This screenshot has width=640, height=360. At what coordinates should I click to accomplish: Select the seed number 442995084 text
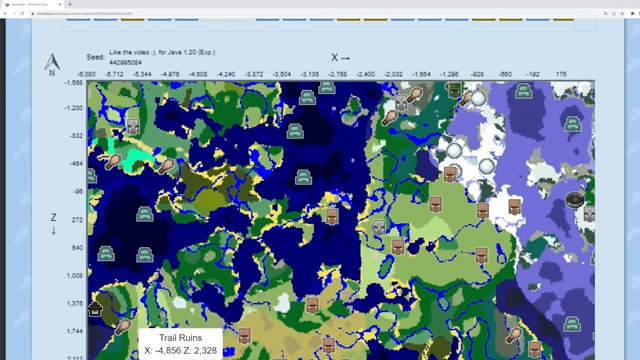[125, 62]
